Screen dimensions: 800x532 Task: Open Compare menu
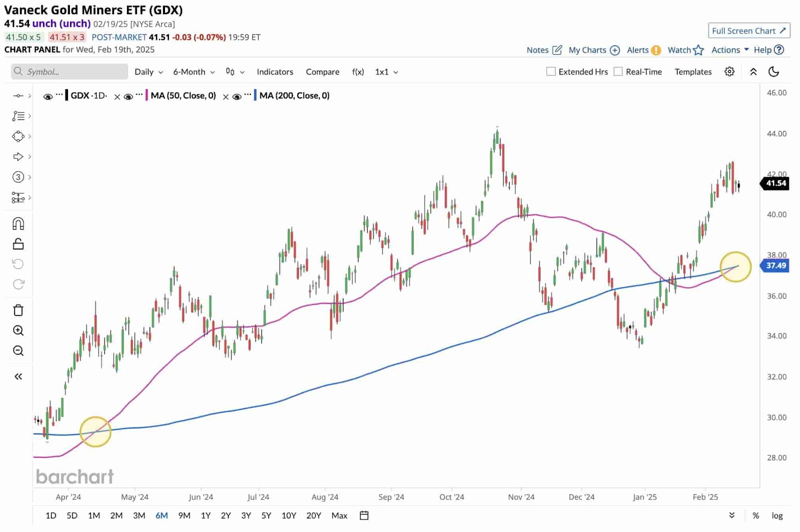[x=322, y=71]
